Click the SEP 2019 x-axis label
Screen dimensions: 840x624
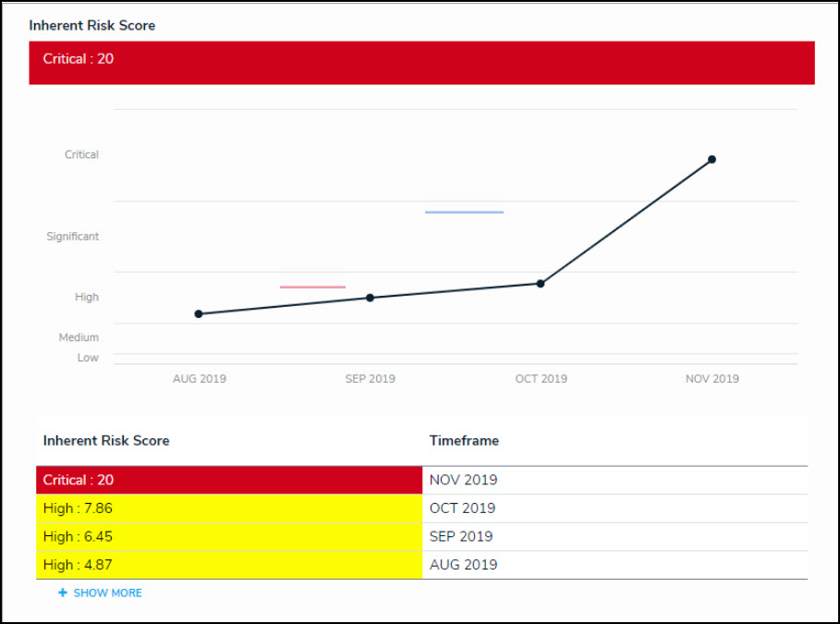371,379
